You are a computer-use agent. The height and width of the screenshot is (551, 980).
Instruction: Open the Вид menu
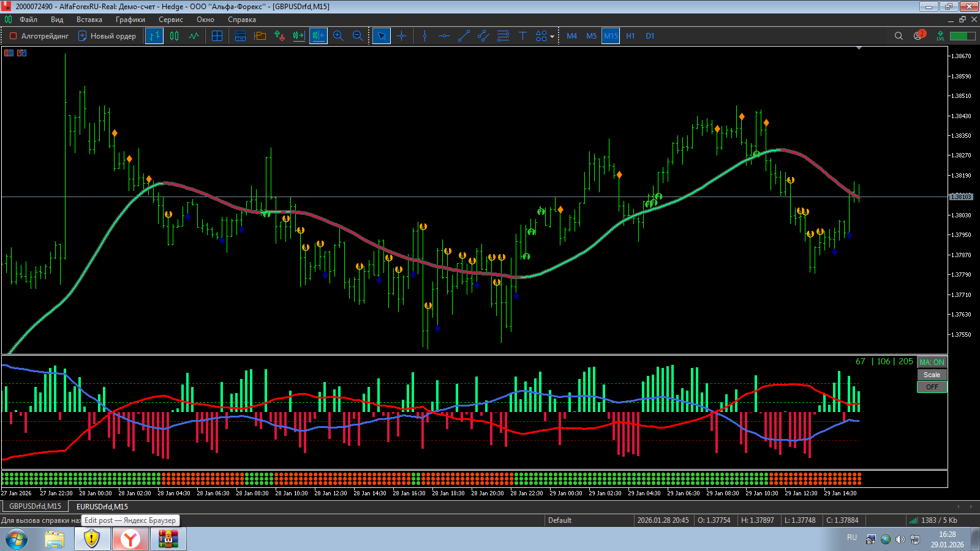(57, 20)
